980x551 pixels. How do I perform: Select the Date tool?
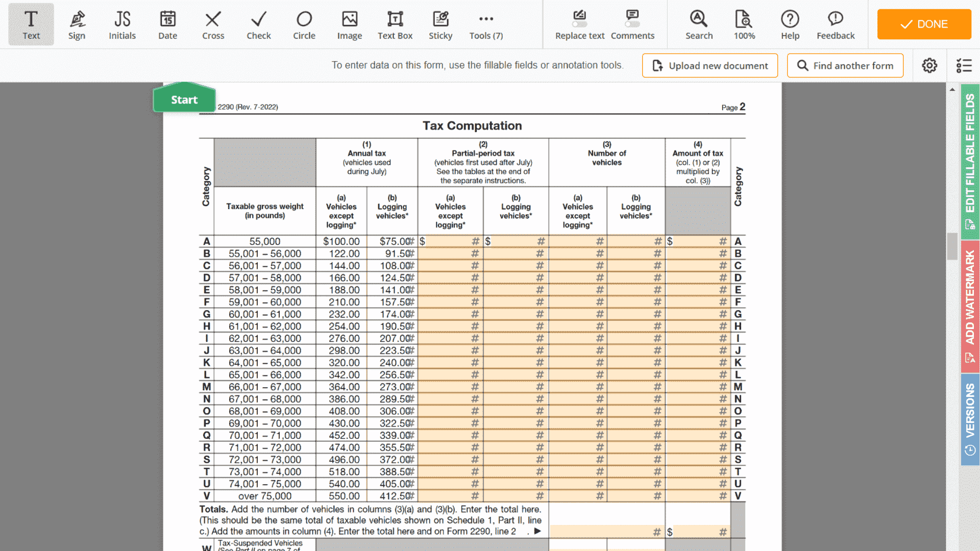[x=167, y=24]
